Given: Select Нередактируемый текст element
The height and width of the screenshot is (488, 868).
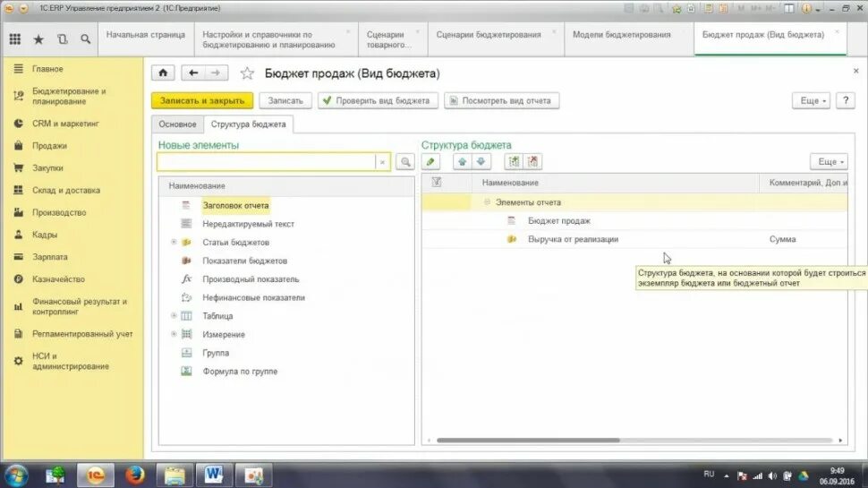Looking at the screenshot, I should click(248, 224).
